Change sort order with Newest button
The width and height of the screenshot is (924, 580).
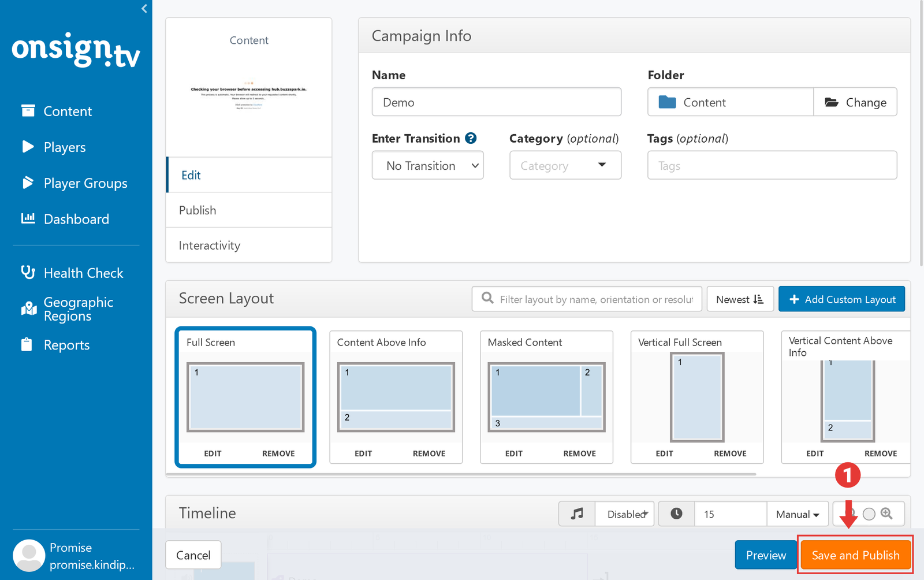tap(739, 299)
